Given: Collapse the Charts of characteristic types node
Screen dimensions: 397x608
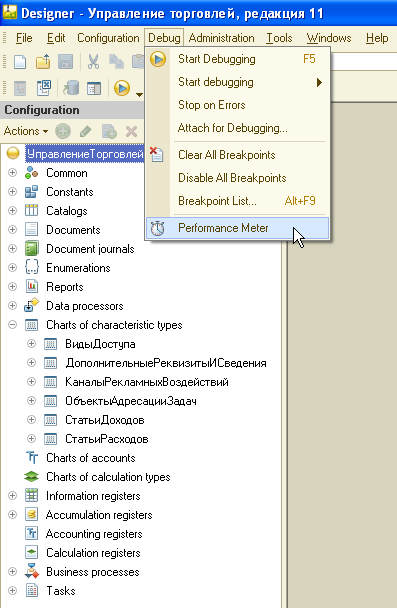Looking at the screenshot, I should (x=12, y=325).
